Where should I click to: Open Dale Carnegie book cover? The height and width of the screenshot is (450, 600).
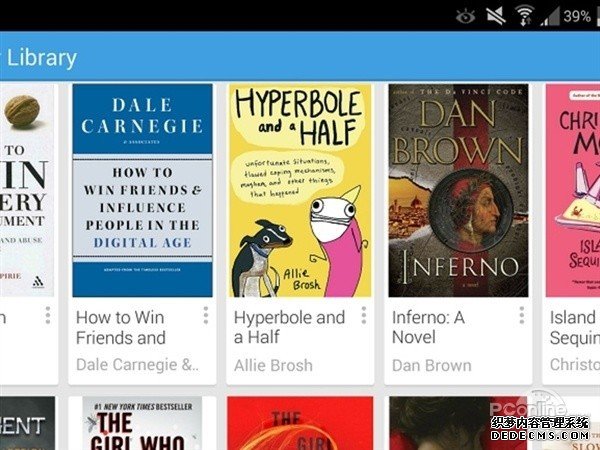(x=142, y=190)
